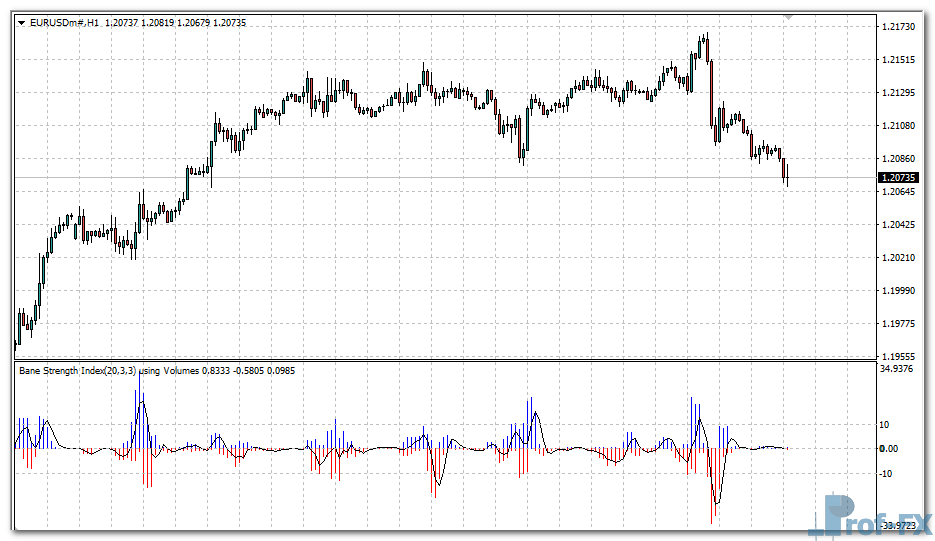The width and height of the screenshot is (935, 541).
Task: Click the -10 level on indicator scale
Action: (x=887, y=473)
